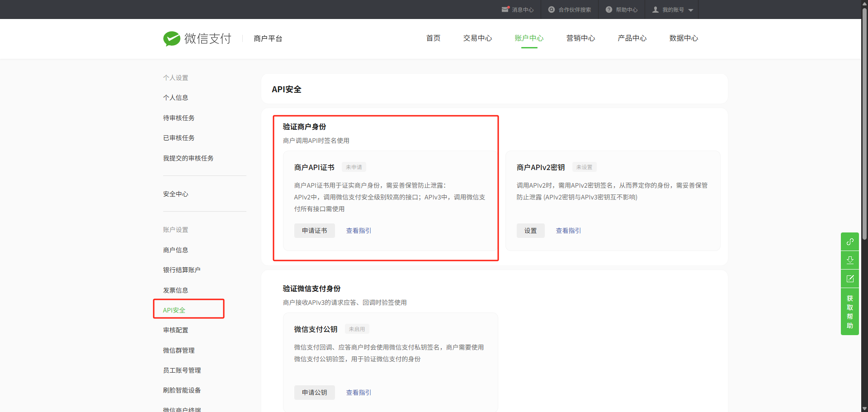Open 查看指引 link under 商户API证书
The width and height of the screenshot is (868, 412).
(x=359, y=231)
